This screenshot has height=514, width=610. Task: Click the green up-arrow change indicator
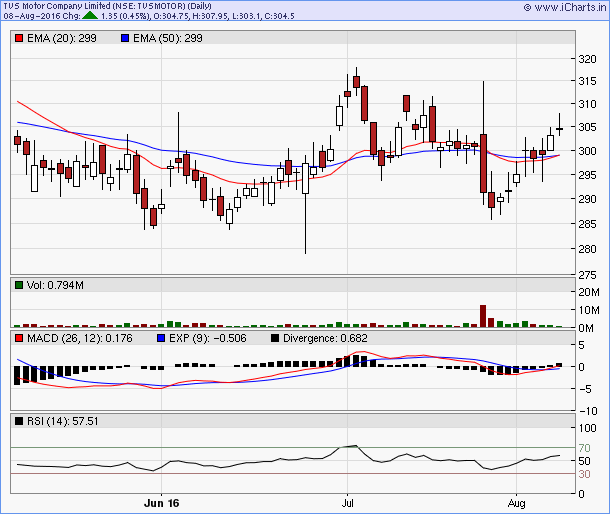(x=90, y=16)
